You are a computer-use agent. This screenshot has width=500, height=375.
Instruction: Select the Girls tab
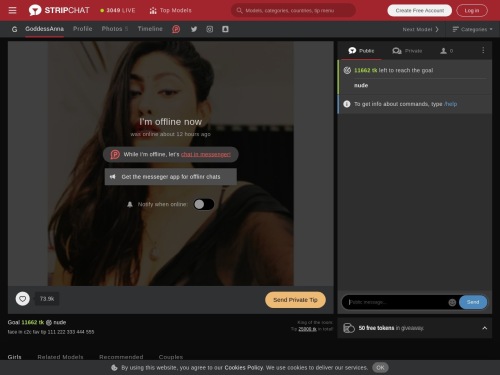pyautogui.click(x=14, y=357)
